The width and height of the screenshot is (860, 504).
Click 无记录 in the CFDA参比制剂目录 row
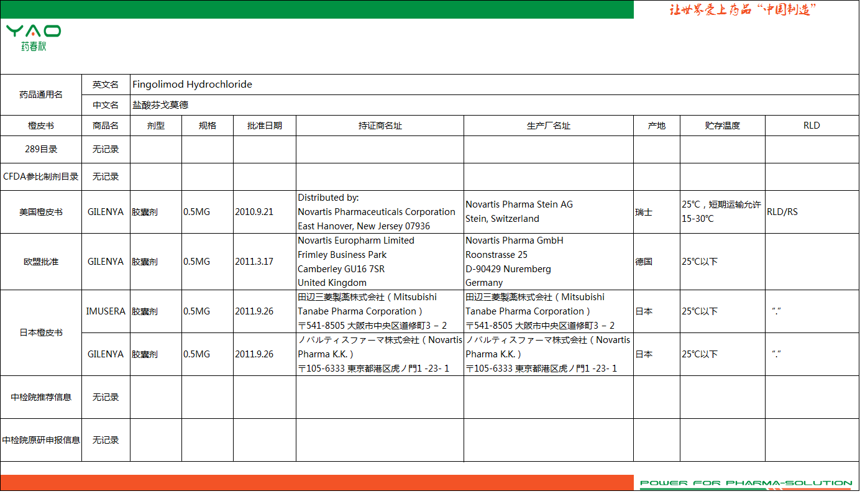(x=106, y=176)
